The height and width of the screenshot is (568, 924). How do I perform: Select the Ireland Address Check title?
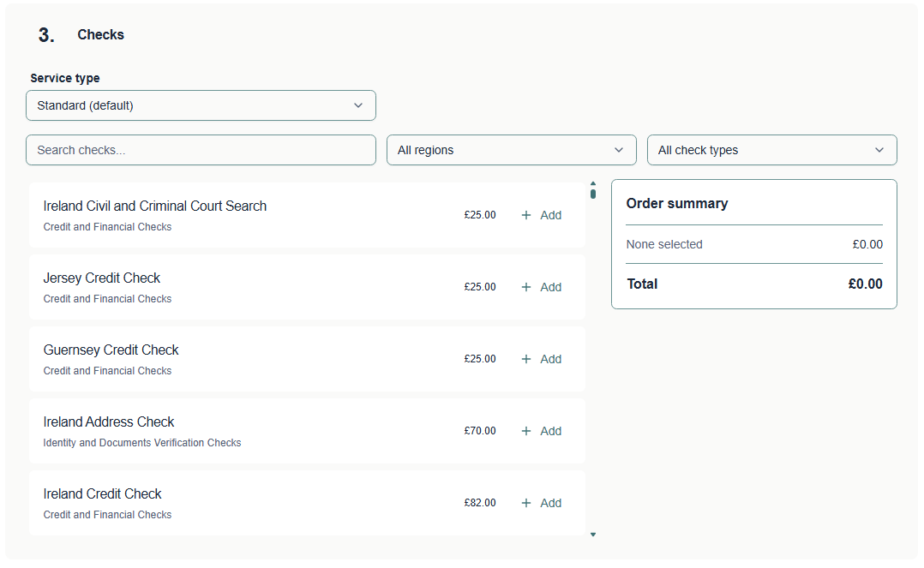(x=108, y=422)
